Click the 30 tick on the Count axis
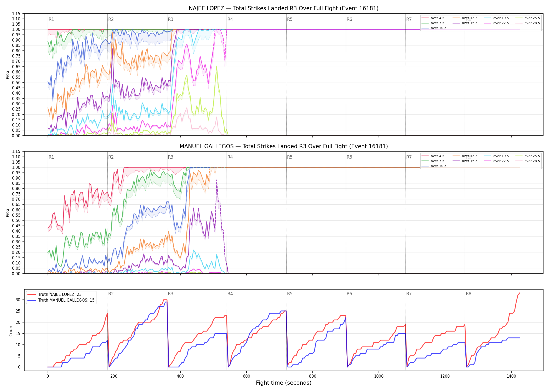This screenshot has width=549, height=392. pos(18,300)
